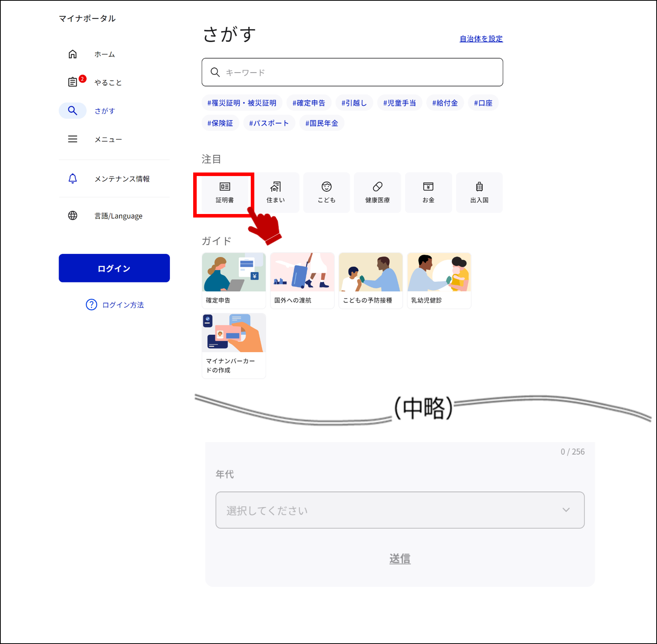Click the search magnifier in keyword box
Viewport: 657px width, 644px height.
[215, 72]
